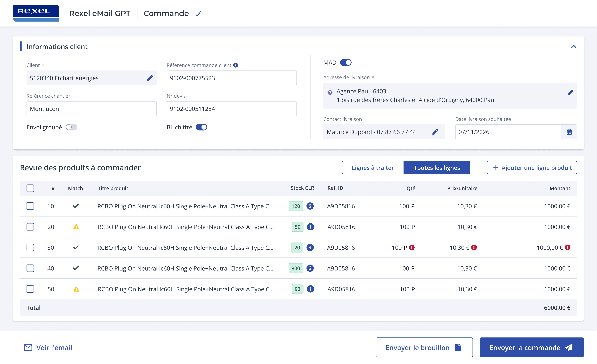
Task: Enable the Envoi groupé toggle
Action: tap(71, 127)
